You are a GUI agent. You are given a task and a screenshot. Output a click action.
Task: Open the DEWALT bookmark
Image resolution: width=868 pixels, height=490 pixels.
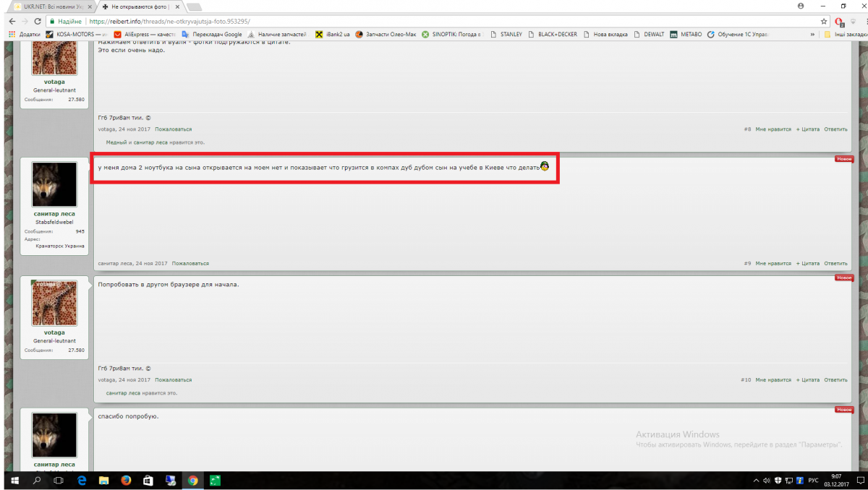click(x=649, y=34)
